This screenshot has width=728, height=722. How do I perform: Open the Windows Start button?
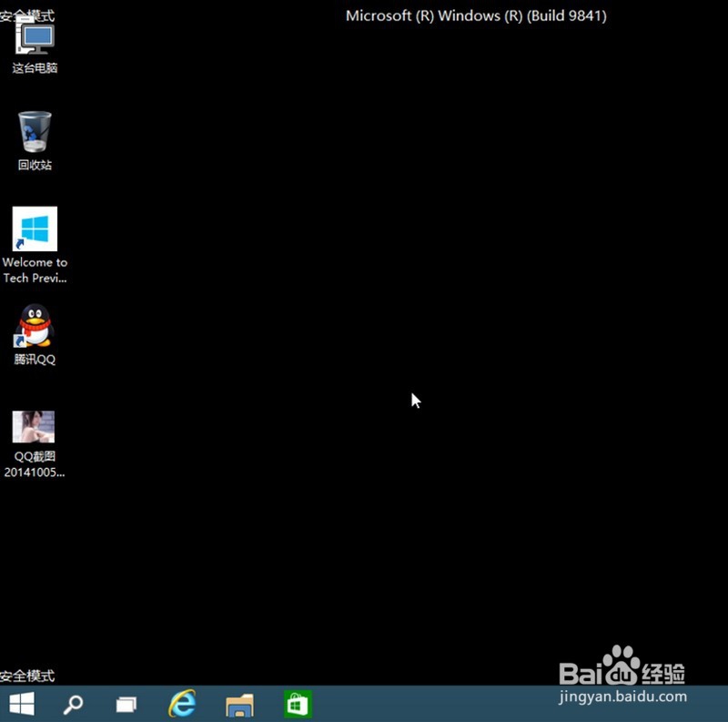click(x=21, y=704)
